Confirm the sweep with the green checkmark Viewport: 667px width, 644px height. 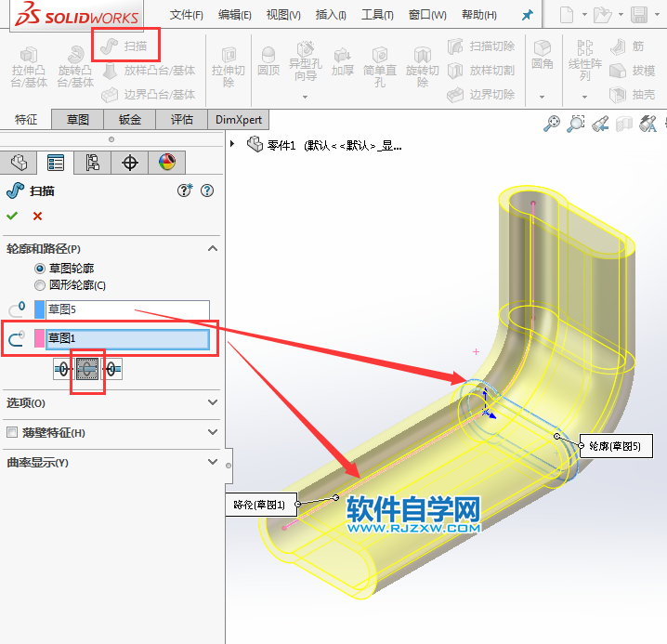(12, 216)
